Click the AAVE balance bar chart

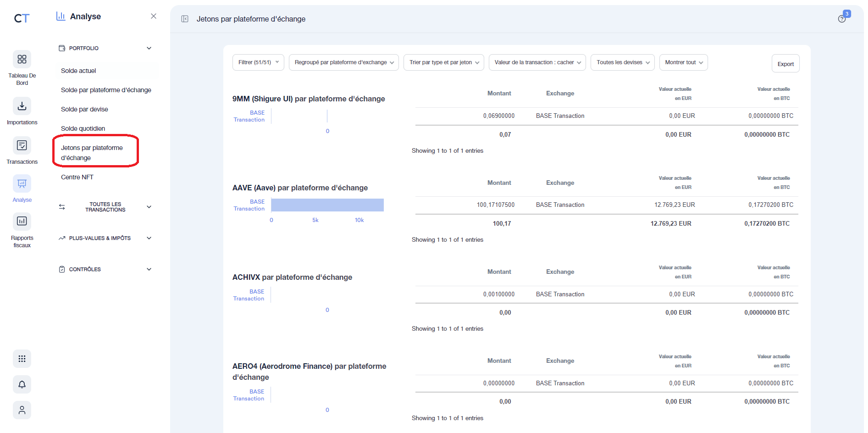327,205
